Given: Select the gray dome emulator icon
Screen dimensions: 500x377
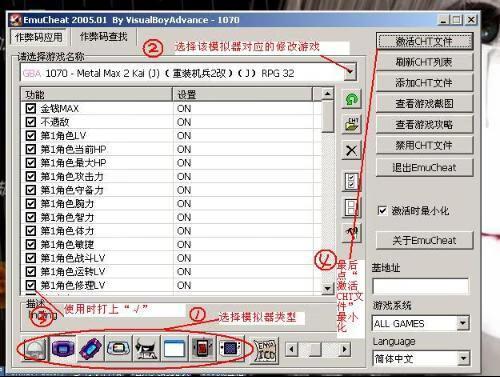Looking at the screenshot, I should [35, 349].
